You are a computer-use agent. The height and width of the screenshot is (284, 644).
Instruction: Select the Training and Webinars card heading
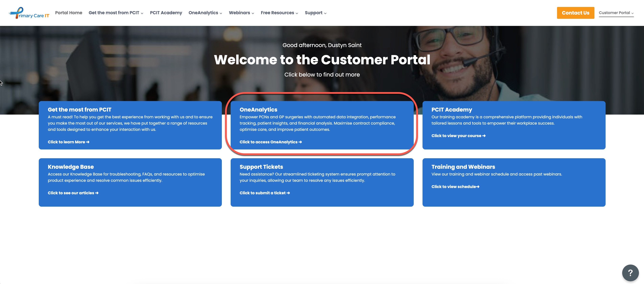[x=463, y=167]
